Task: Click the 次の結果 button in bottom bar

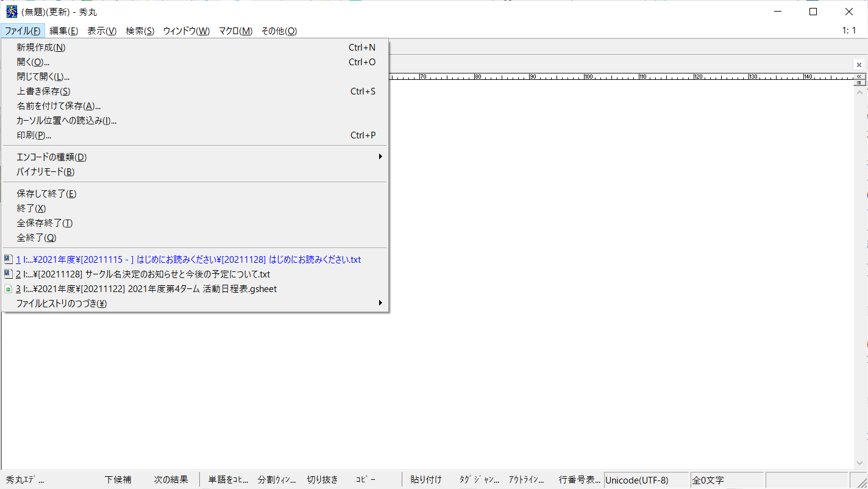Action: (171, 480)
